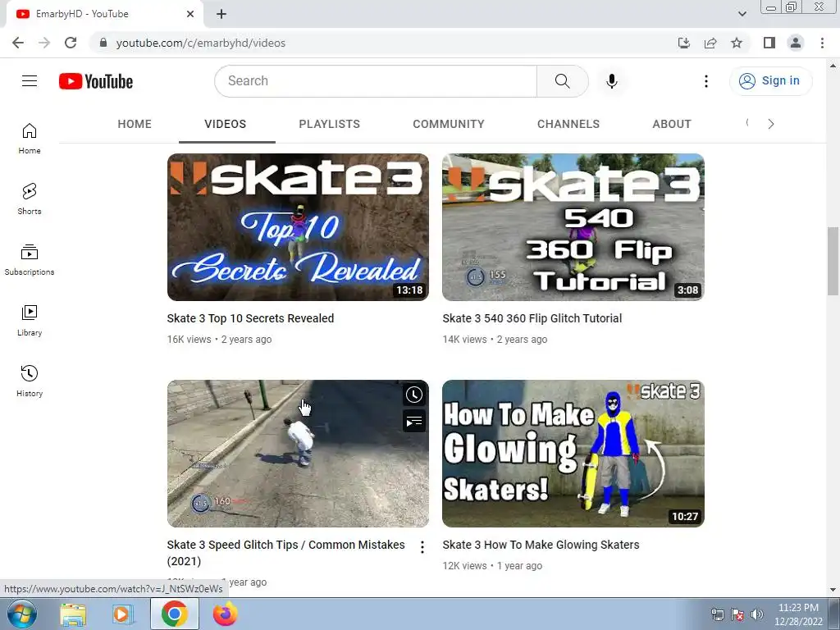Open Subscriptions in sidebar
This screenshot has width=840, height=630.
30,260
